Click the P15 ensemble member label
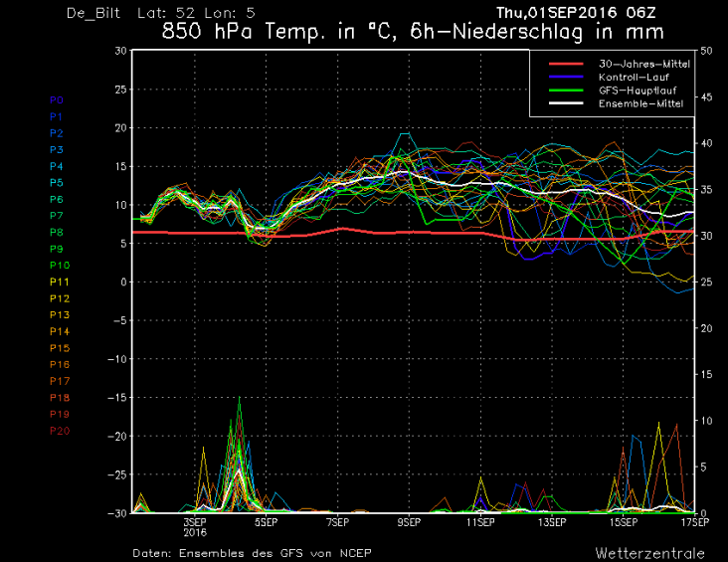 60,348
